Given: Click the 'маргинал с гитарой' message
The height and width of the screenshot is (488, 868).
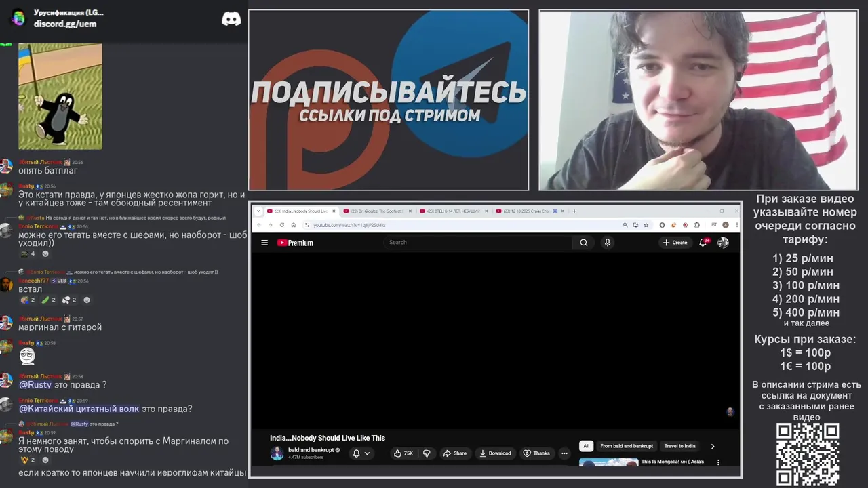Looking at the screenshot, I should tap(60, 327).
